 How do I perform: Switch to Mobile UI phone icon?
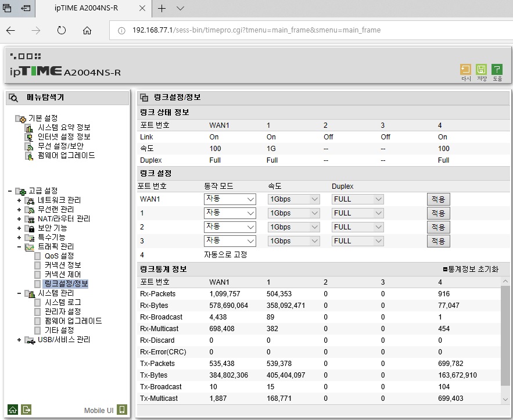(x=122, y=410)
